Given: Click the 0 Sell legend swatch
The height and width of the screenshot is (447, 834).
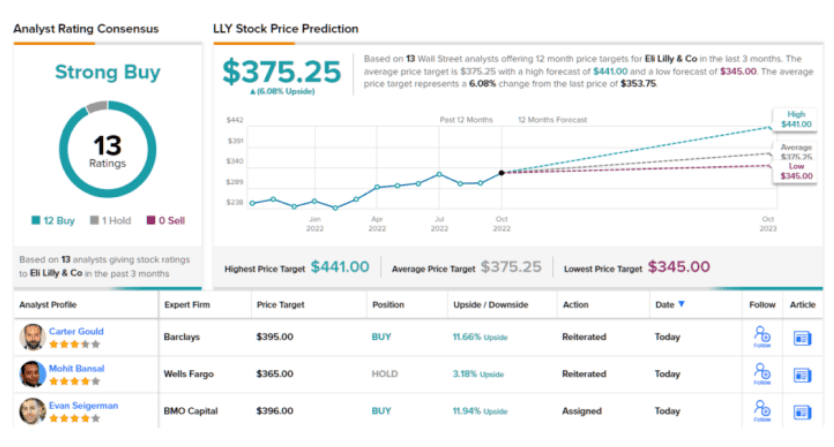Looking at the screenshot, I should 149,219.
